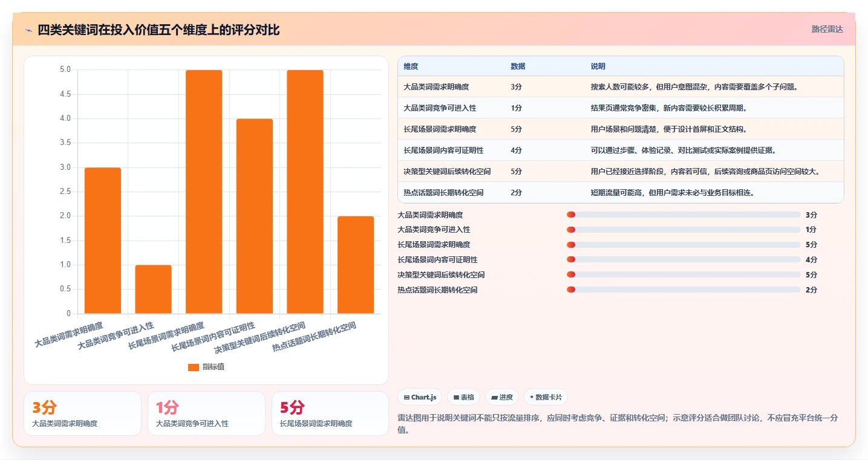Click progress bar for 大品类词需求明确度
This screenshot has width=868, height=460.
pos(684,215)
